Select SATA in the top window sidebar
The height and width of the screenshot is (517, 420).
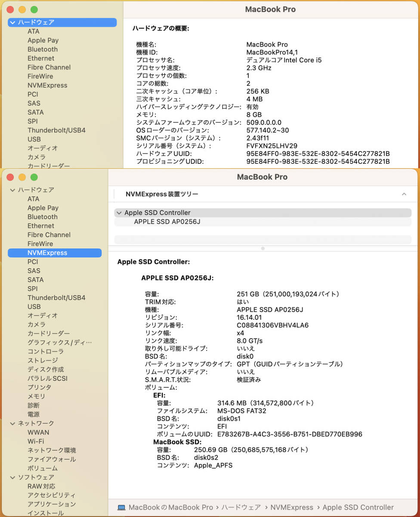(35, 112)
